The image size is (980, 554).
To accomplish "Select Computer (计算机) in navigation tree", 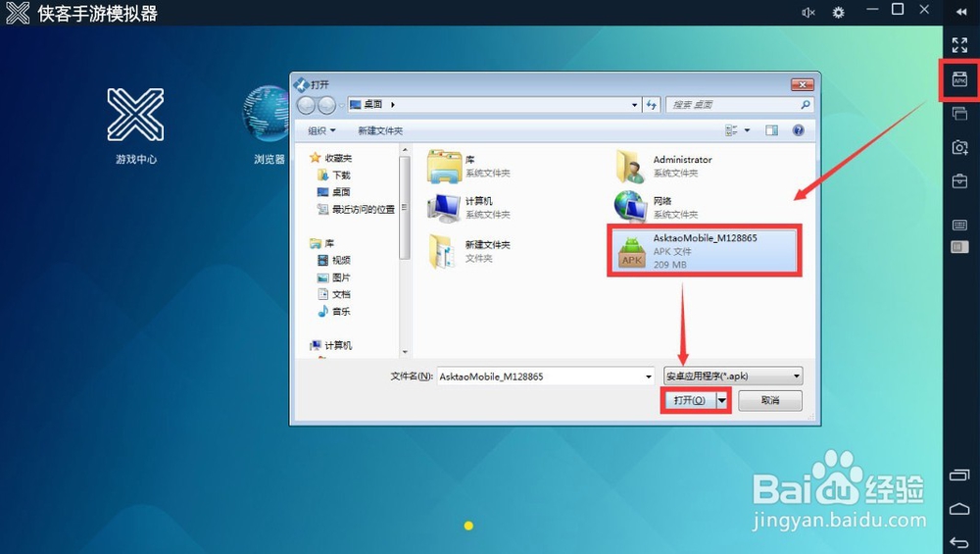I will point(331,345).
